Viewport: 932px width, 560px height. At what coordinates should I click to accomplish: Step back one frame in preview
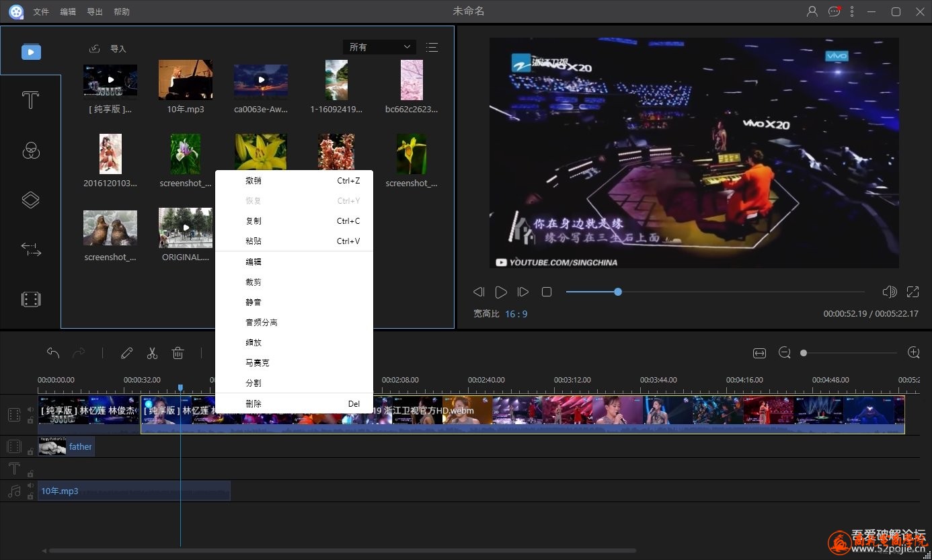[x=479, y=292]
